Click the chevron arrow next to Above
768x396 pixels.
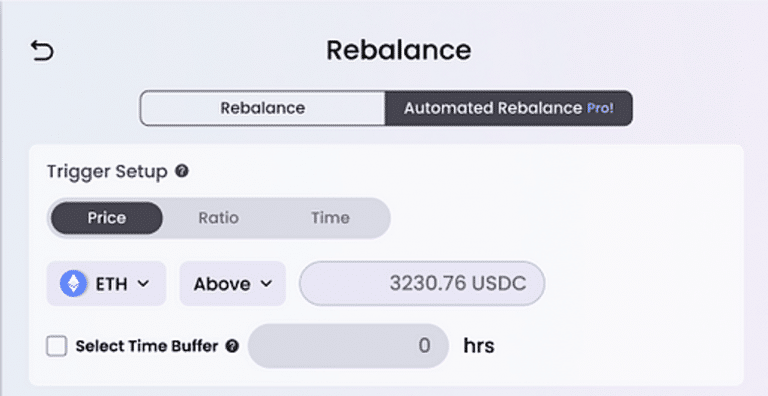(266, 283)
